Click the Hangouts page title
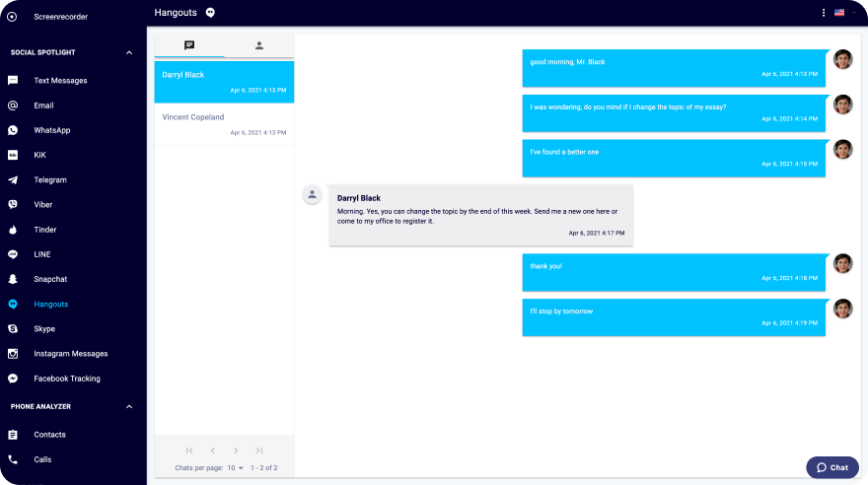Viewport: 868px width, 485px height. pos(176,13)
